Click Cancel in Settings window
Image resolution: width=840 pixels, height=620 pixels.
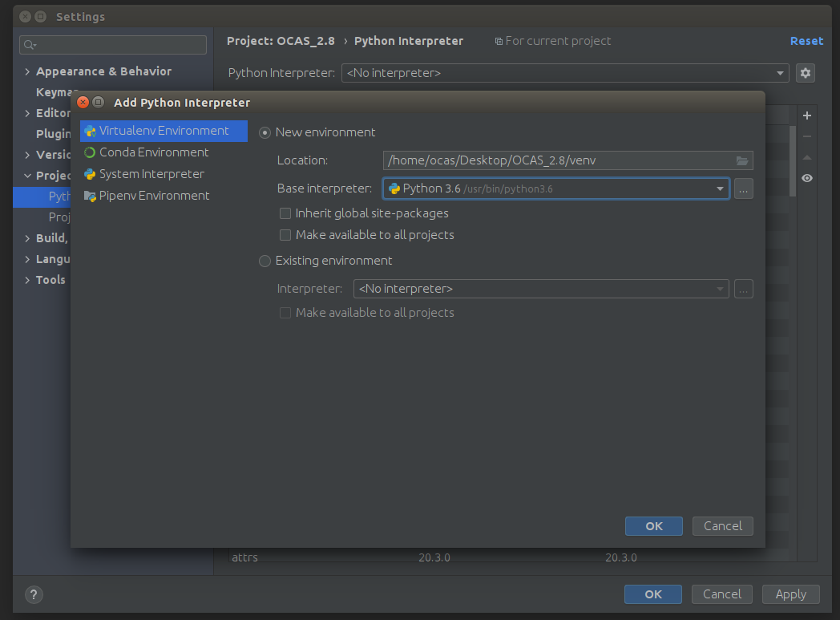[x=722, y=594]
